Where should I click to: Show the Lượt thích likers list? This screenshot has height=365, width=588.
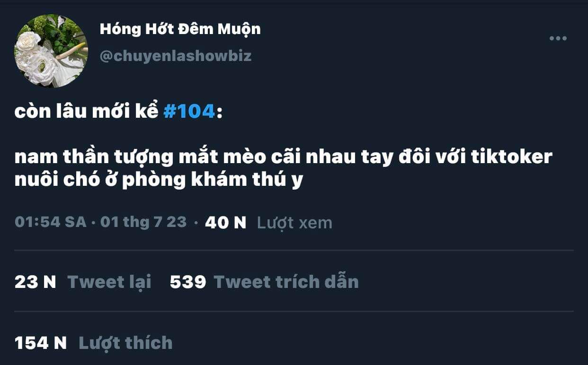tap(125, 343)
